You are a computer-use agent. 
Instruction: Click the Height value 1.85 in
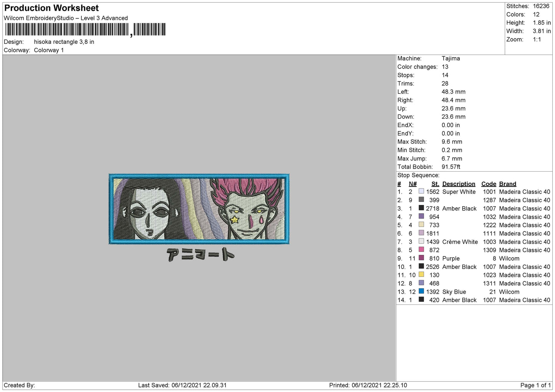tap(542, 23)
